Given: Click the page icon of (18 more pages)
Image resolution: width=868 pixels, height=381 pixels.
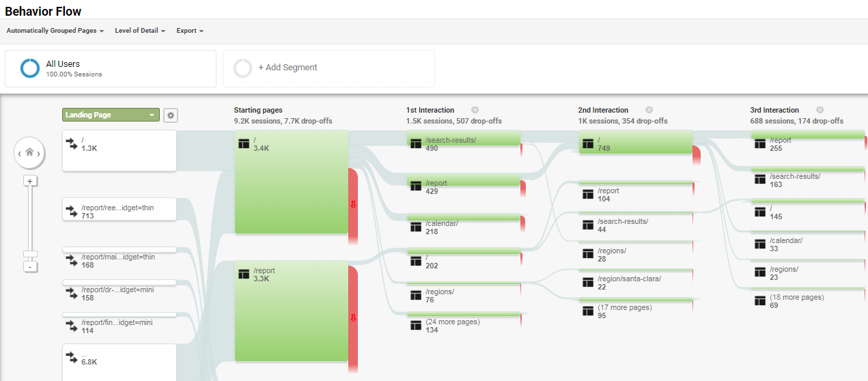Looking at the screenshot, I should pos(759,301).
